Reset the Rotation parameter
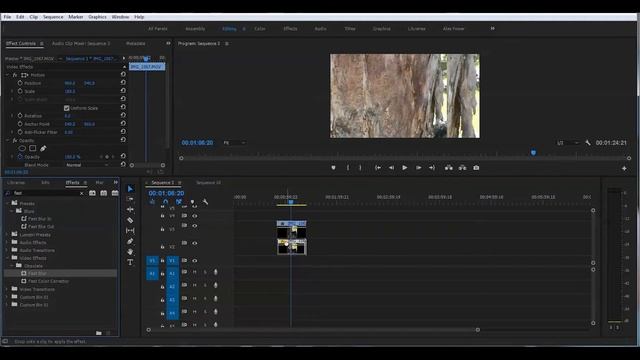Image resolution: width=640 pixels, height=360 pixels. [123, 116]
